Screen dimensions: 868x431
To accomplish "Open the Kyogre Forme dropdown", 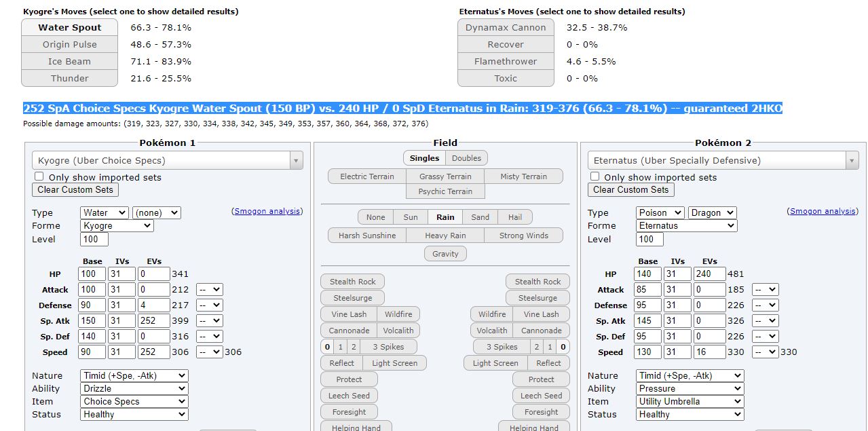I will [117, 225].
